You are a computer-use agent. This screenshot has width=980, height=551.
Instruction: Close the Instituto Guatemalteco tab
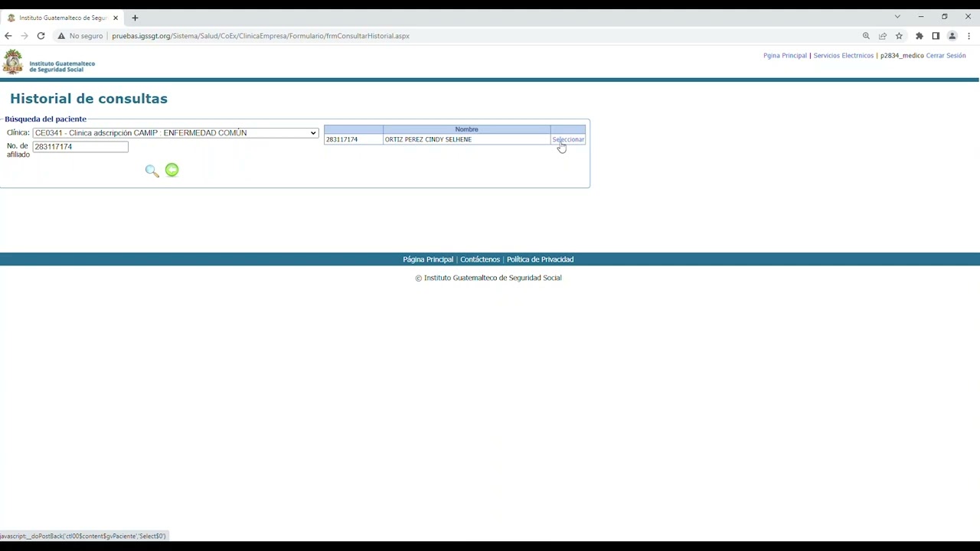coord(116,18)
